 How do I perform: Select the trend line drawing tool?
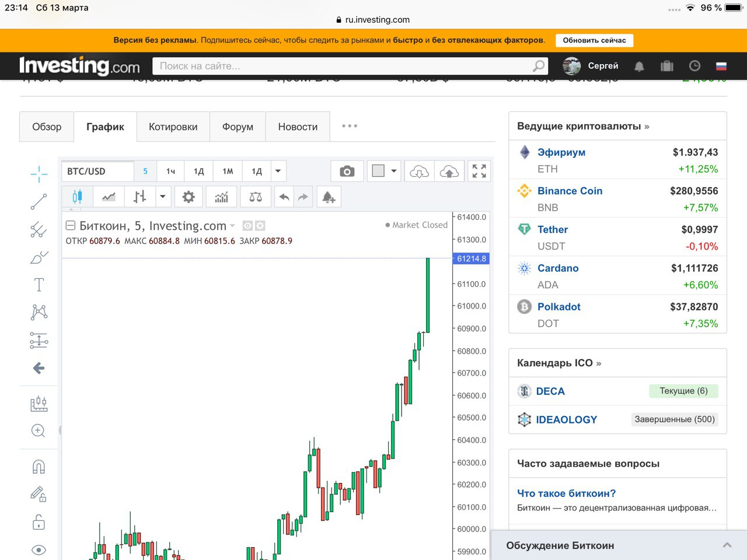pyautogui.click(x=39, y=202)
